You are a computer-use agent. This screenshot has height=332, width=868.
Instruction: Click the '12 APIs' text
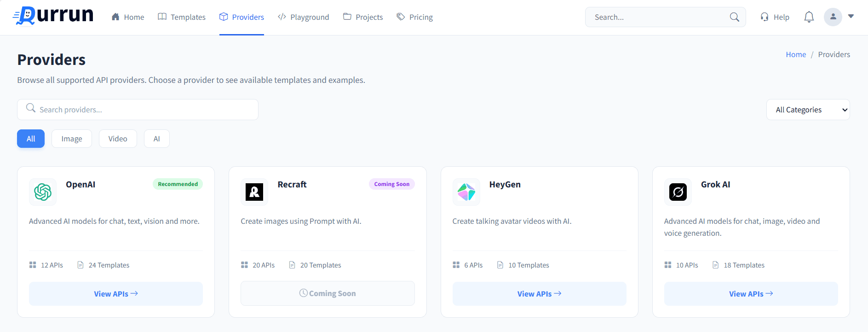click(52, 265)
